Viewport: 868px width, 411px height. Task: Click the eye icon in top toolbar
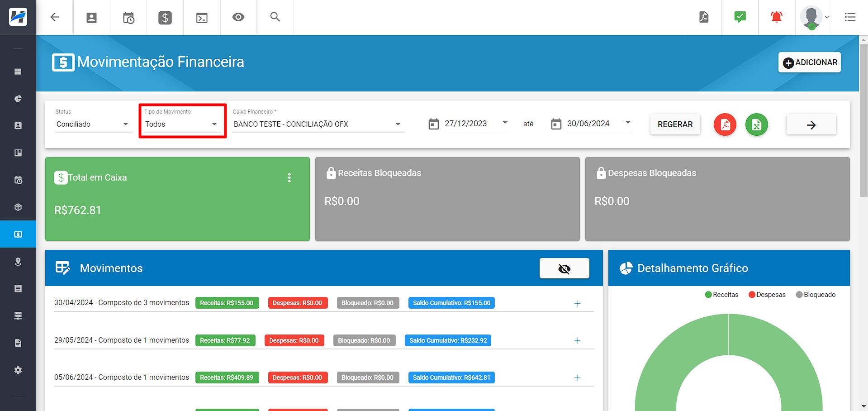[238, 17]
